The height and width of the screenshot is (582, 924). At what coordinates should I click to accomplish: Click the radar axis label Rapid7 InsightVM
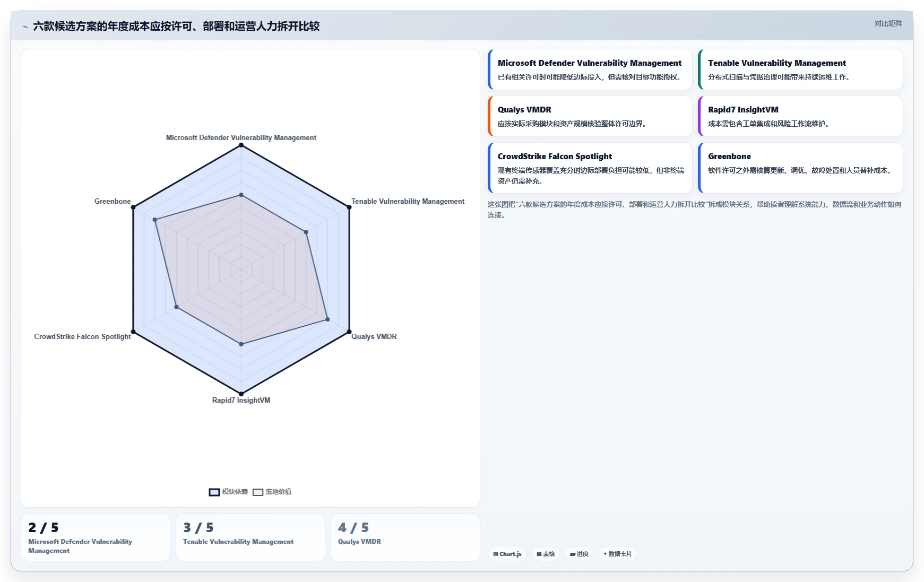tap(241, 400)
